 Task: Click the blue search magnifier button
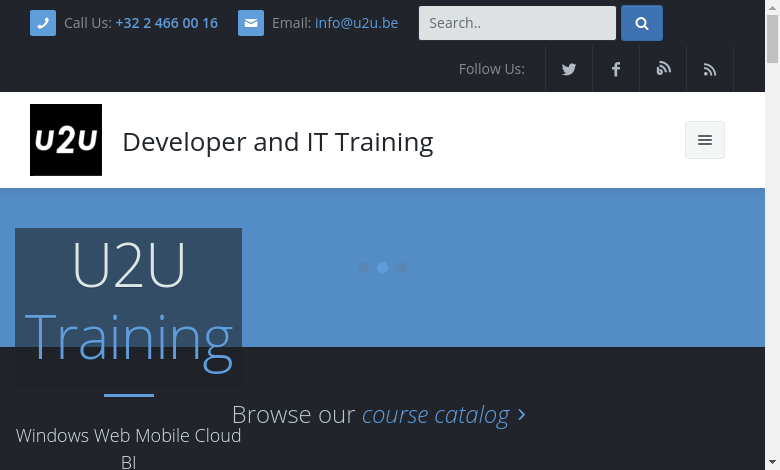pyautogui.click(x=642, y=23)
